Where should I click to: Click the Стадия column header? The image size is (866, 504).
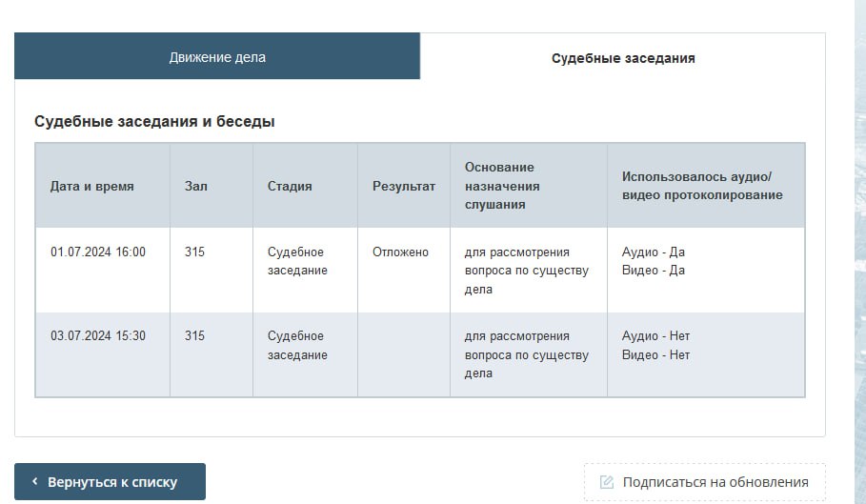(x=290, y=186)
